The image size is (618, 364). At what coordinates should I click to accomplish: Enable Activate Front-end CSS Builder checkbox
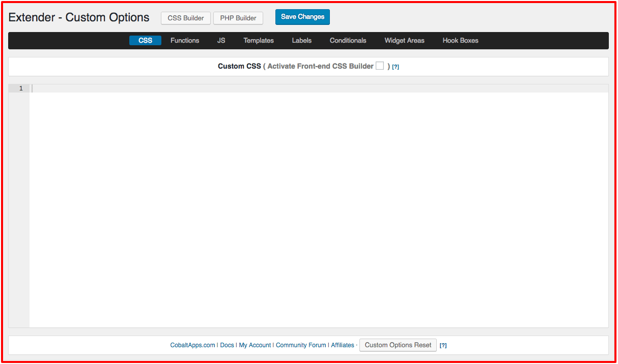tap(380, 66)
